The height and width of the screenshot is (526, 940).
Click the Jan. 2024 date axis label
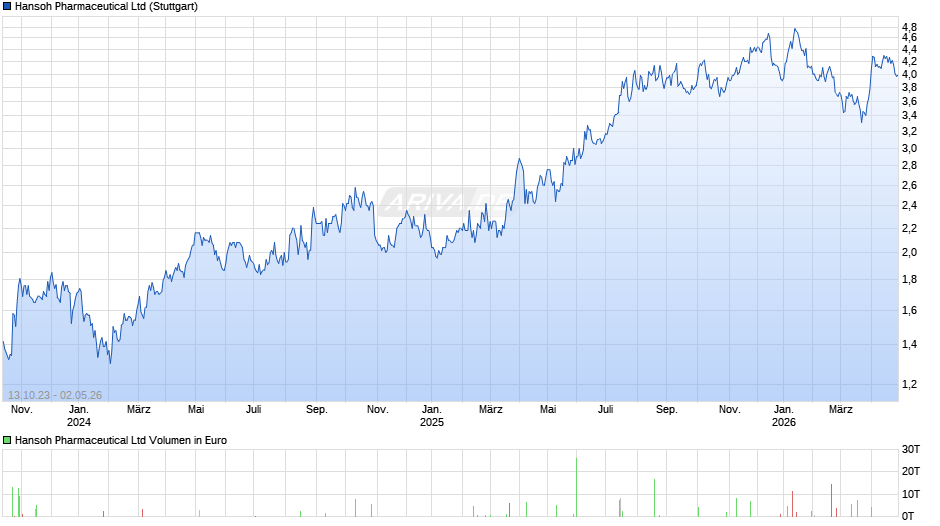click(x=79, y=416)
